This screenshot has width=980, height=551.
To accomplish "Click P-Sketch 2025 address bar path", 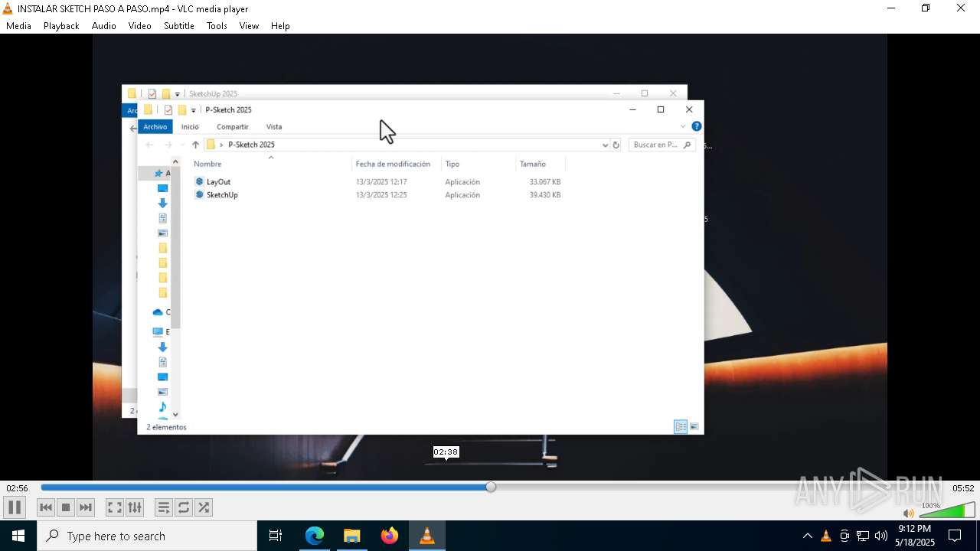I will [x=251, y=145].
